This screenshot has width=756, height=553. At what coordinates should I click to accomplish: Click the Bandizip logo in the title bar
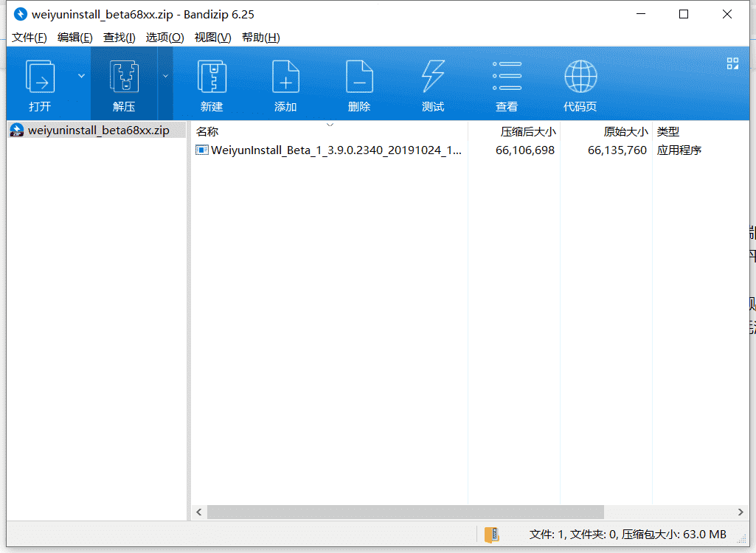point(20,14)
